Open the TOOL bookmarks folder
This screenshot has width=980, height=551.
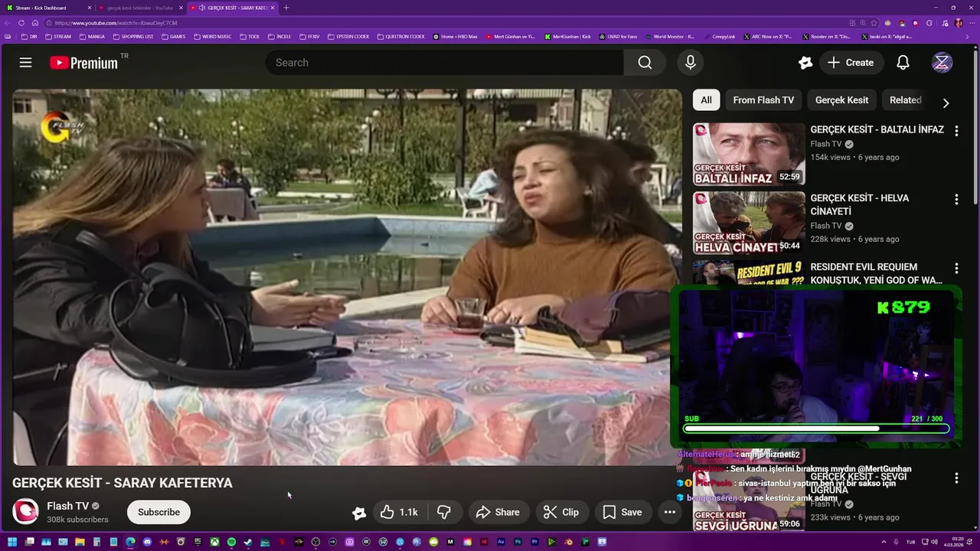(250, 36)
